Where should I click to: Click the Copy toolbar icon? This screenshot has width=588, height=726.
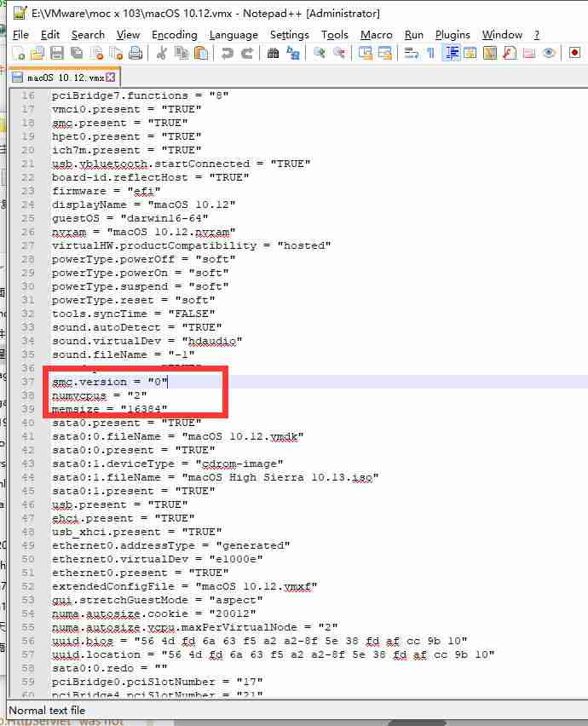coord(181,53)
